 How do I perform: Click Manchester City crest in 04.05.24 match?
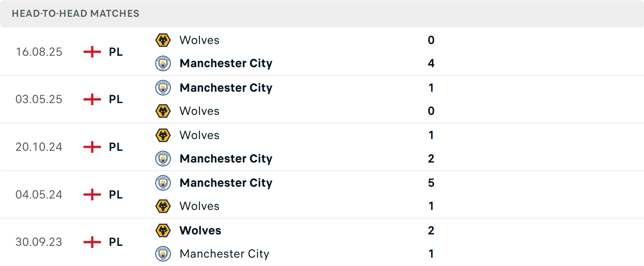coord(163,183)
